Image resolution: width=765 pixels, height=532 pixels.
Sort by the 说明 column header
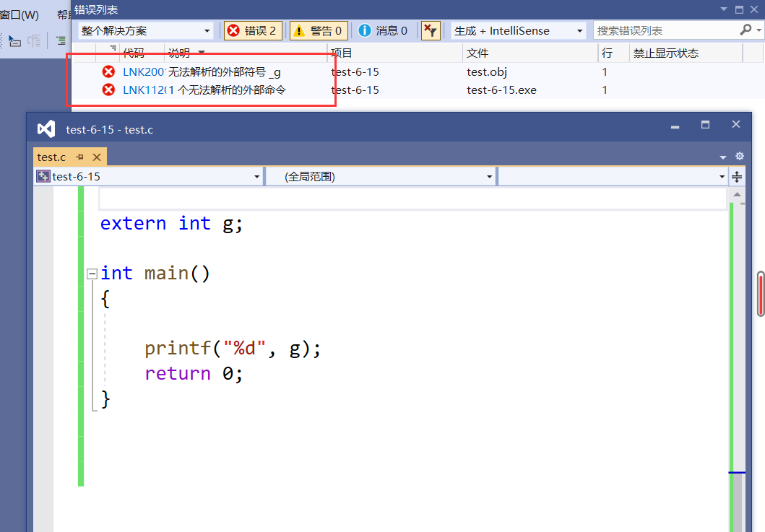click(179, 53)
